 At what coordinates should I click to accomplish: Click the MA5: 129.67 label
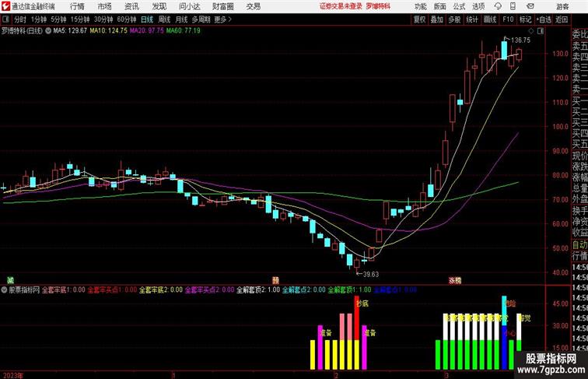tap(70, 31)
